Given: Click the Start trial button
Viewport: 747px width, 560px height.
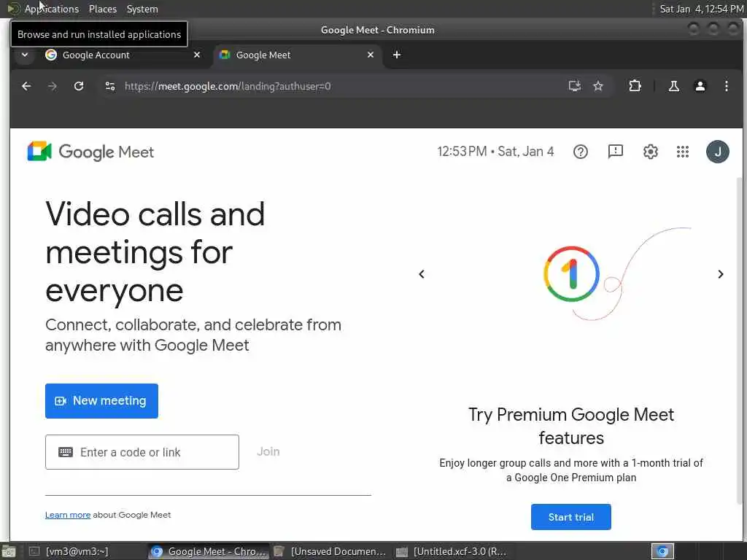Looking at the screenshot, I should pyautogui.click(x=570, y=517).
